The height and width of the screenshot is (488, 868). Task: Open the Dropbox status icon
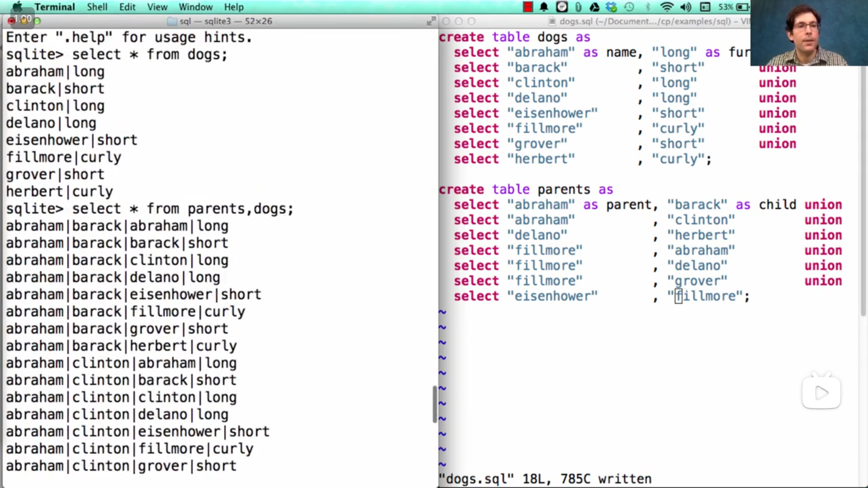611,7
